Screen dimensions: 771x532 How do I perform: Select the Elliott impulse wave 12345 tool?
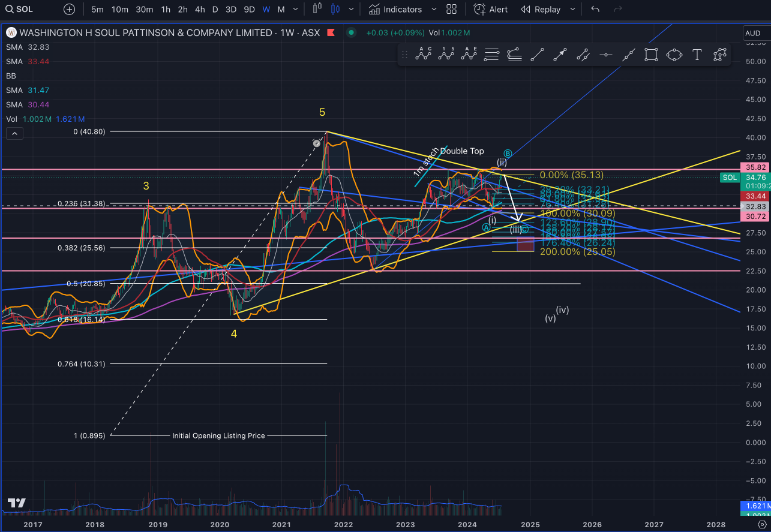446,55
